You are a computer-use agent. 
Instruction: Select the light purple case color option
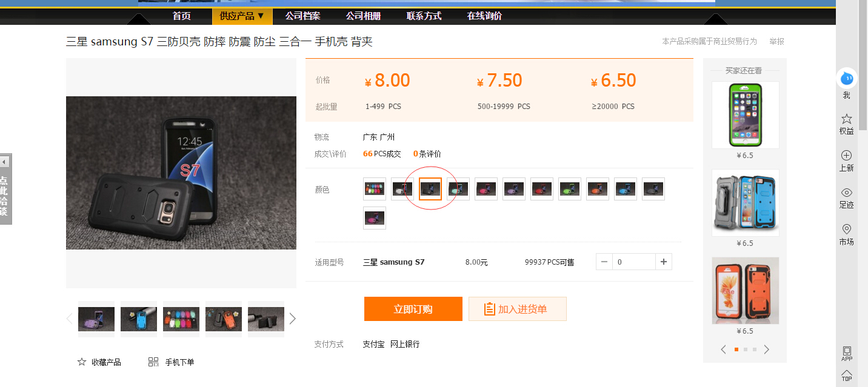[x=514, y=189]
